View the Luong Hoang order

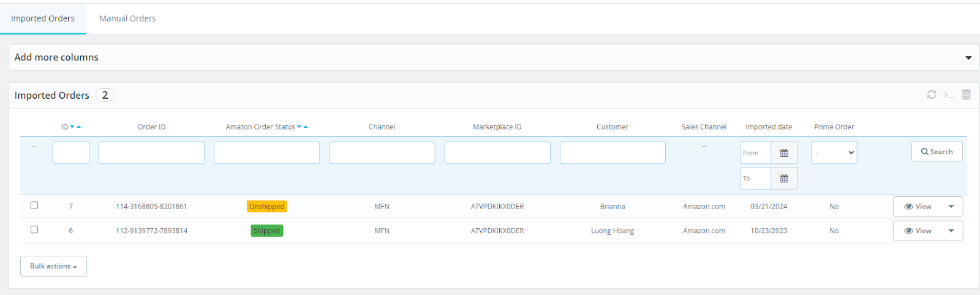point(918,231)
